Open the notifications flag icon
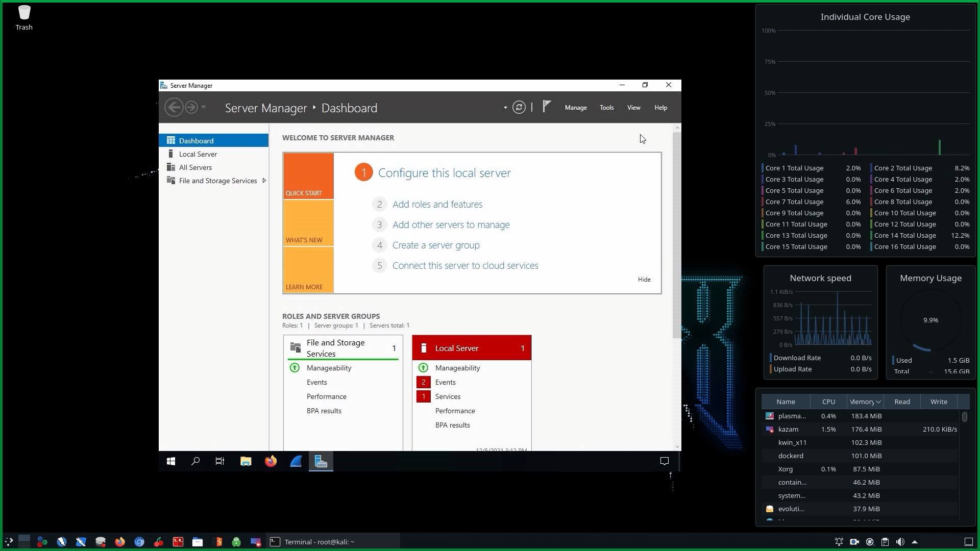 (x=547, y=107)
